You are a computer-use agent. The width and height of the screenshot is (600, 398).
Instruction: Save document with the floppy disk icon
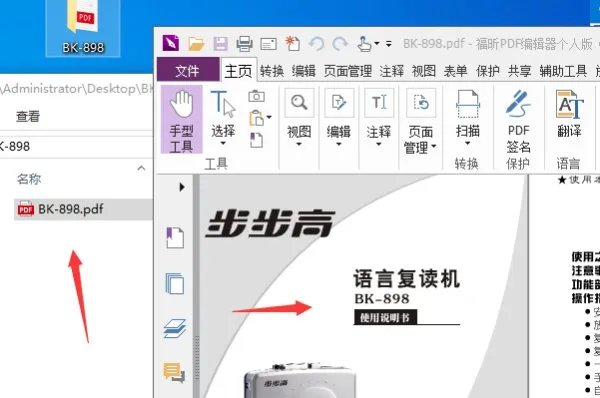click(220, 44)
